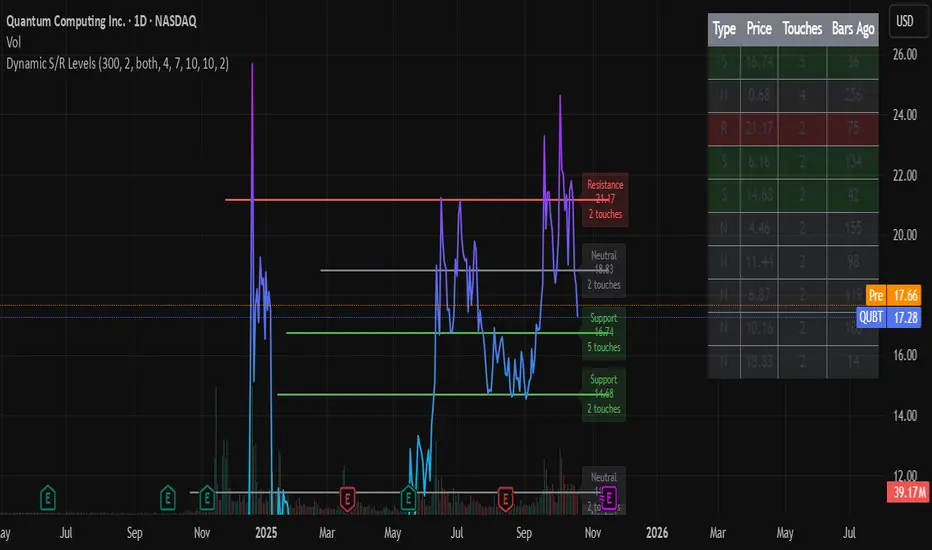
Task: Click the leftmost green earnings marker
Action: pyautogui.click(x=47, y=496)
